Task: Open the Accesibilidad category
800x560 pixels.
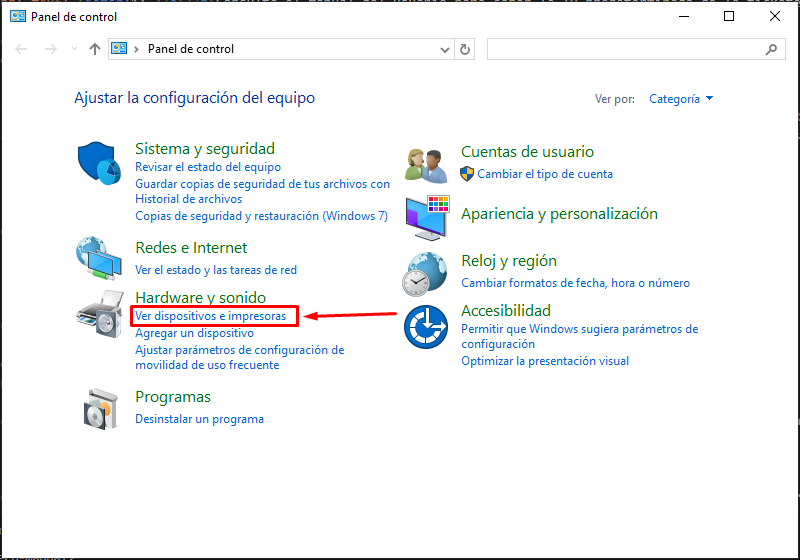Action: tap(506, 310)
